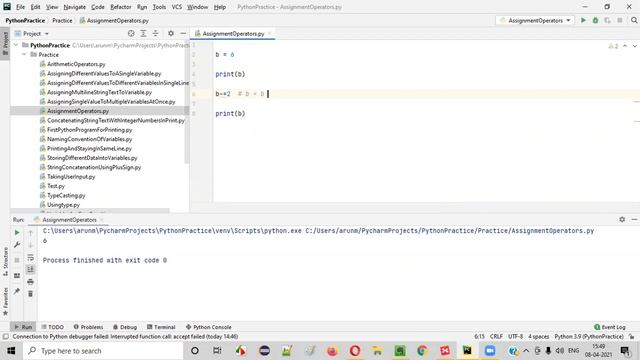The width and height of the screenshot is (640, 360).
Task: Open the TODO tool window
Action: (x=53, y=327)
